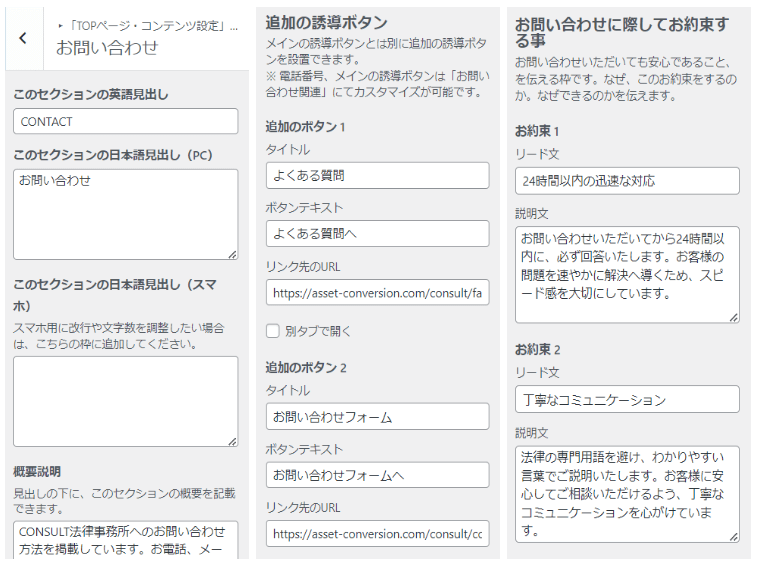Grab the resize handle of お約束 2 description
Image resolution: width=757 pixels, height=562 pixels.
(734, 537)
